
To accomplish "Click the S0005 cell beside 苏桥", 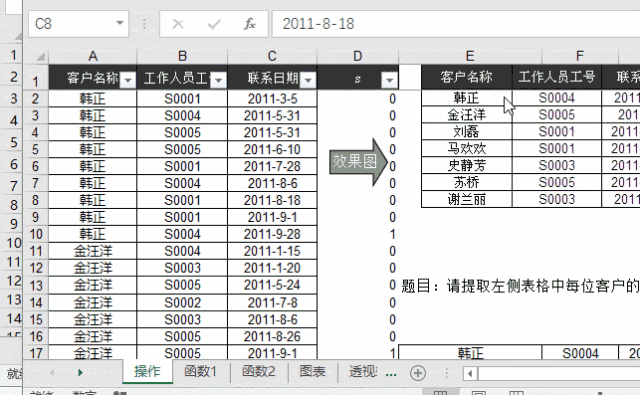I will click(557, 182).
